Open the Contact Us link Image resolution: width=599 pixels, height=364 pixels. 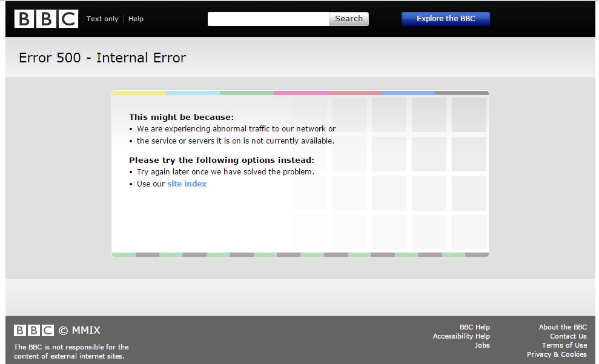click(x=568, y=336)
